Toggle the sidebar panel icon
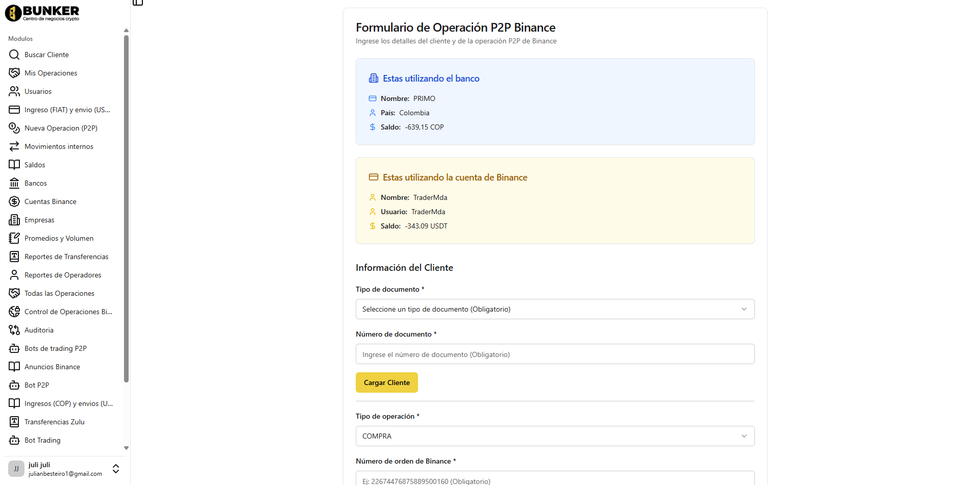The image size is (980, 485). 138,3
